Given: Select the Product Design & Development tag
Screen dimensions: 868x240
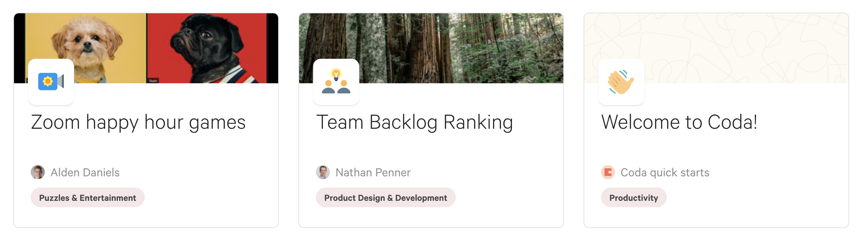Looking at the screenshot, I should point(385,198).
